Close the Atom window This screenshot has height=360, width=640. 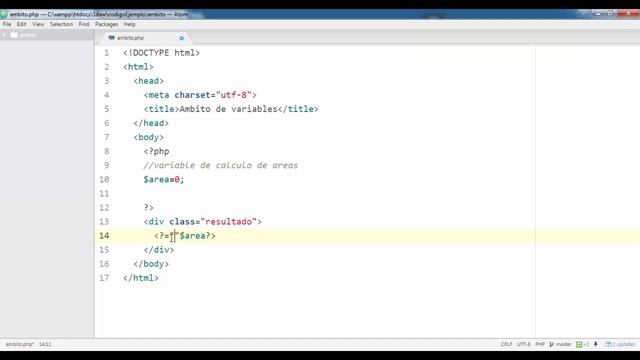pyautogui.click(x=629, y=13)
